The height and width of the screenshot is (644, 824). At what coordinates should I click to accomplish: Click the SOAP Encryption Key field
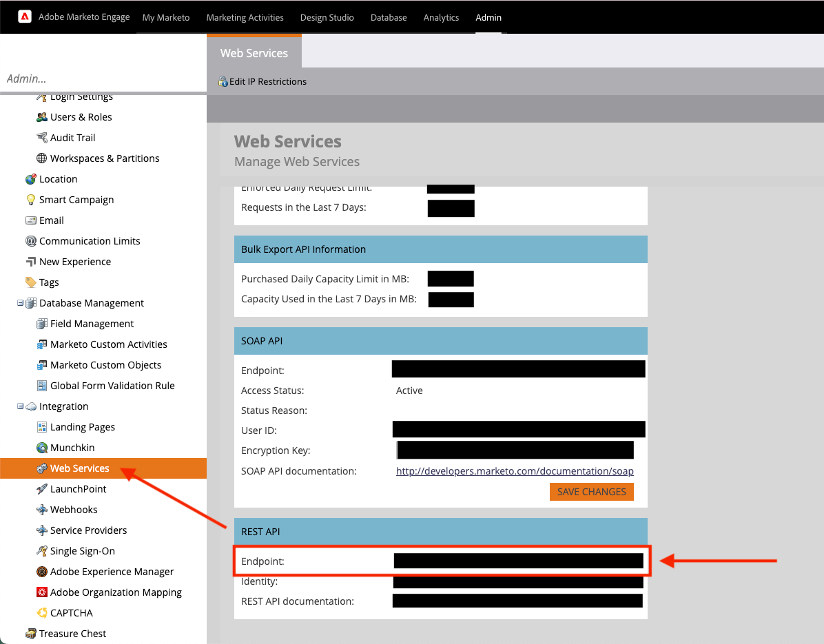(x=515, y=450)
